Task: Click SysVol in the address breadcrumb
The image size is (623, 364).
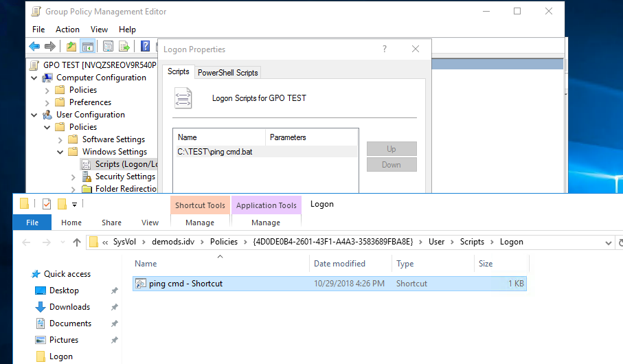Action: 124,242
